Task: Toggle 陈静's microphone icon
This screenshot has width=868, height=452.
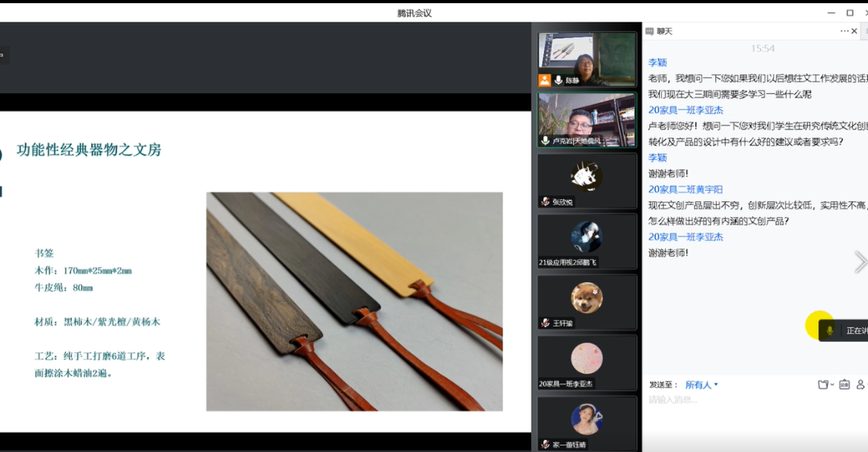Action: pos(558,80)
